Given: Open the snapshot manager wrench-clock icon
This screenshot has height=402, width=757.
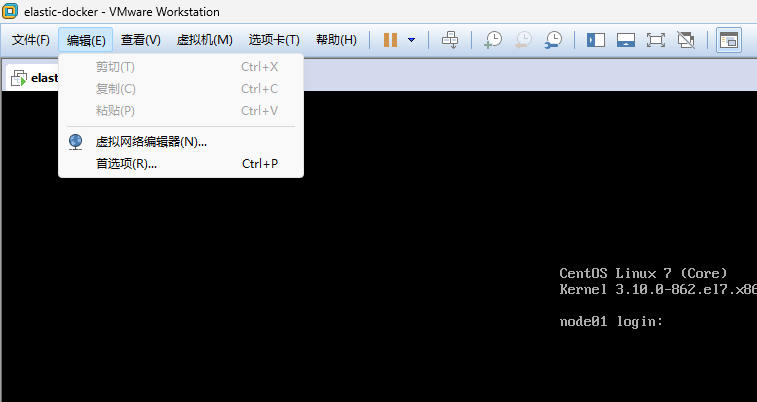Looking at the screenshot, I should [x=553, y=40].
